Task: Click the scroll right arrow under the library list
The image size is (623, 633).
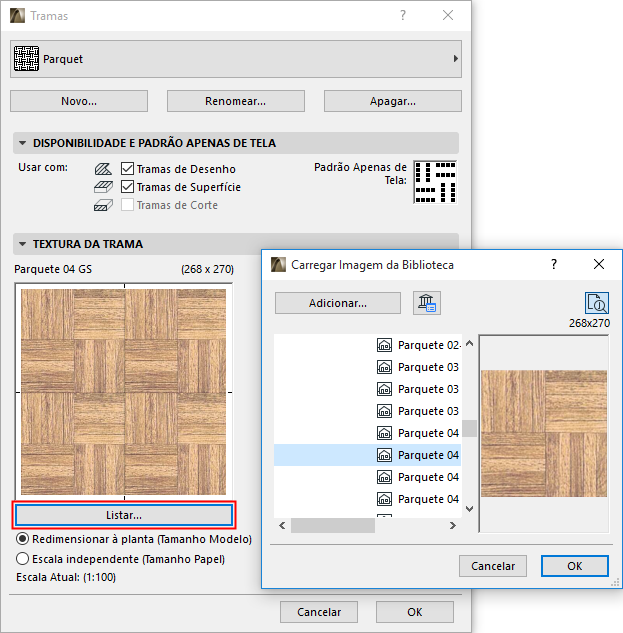Action: click(453, 526)
